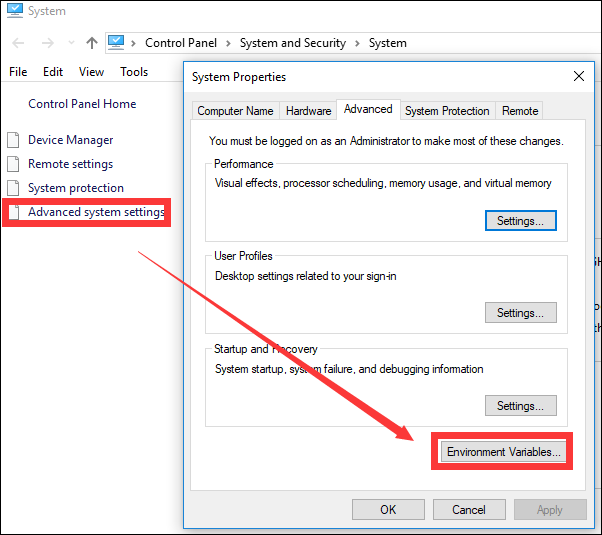Expand the chevron after System and Security
This screenshot has width=602, height=535.
click(357, 43)
